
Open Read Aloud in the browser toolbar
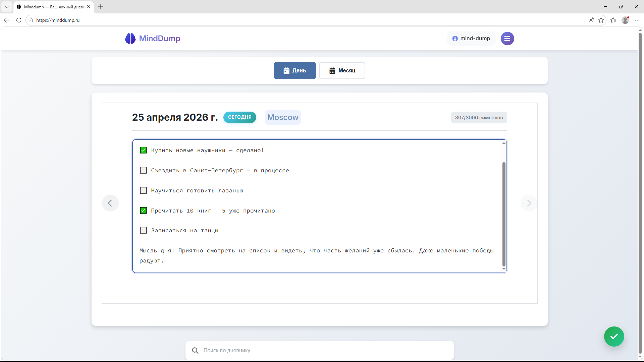591,20
